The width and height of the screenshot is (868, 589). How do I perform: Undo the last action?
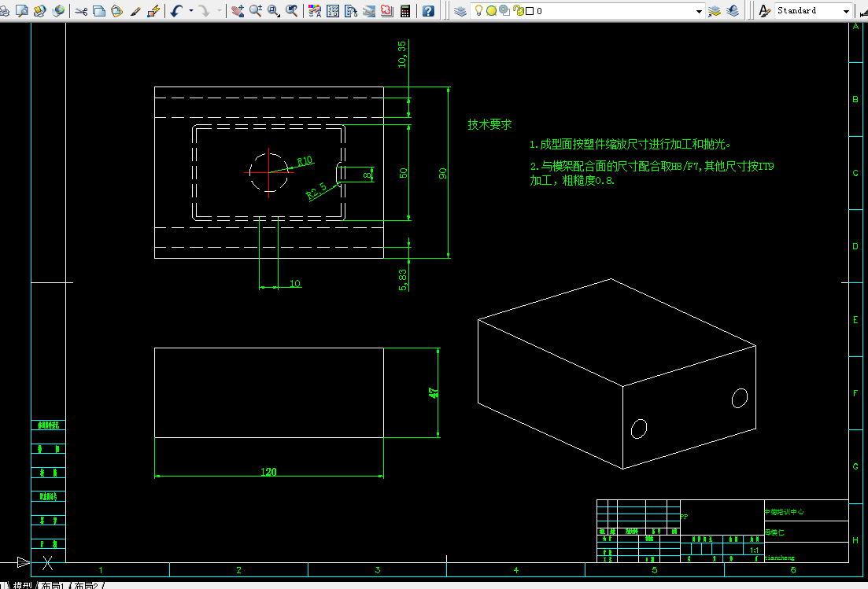pos(176,10)
